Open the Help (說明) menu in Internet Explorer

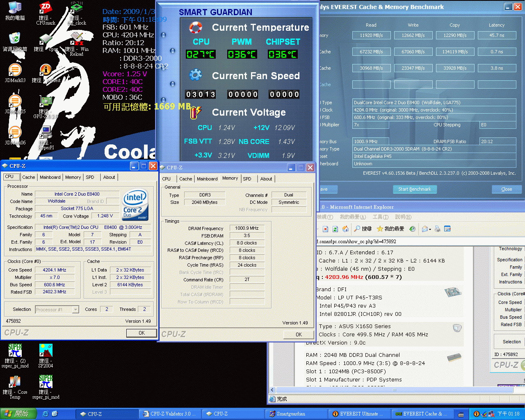(x=403, y=217)
